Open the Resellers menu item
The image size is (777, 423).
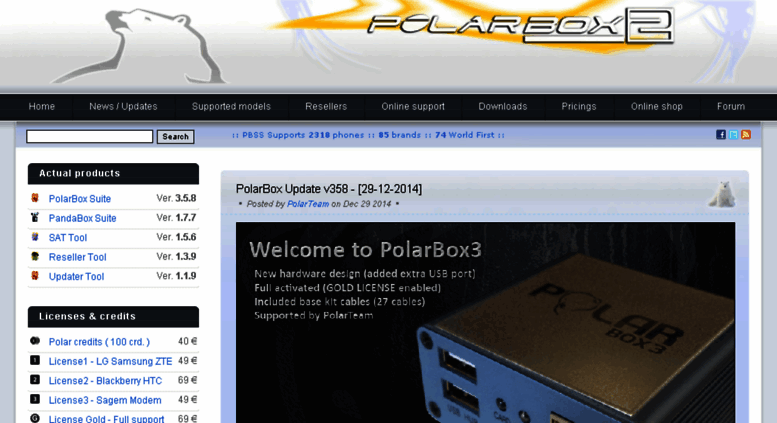326,106
